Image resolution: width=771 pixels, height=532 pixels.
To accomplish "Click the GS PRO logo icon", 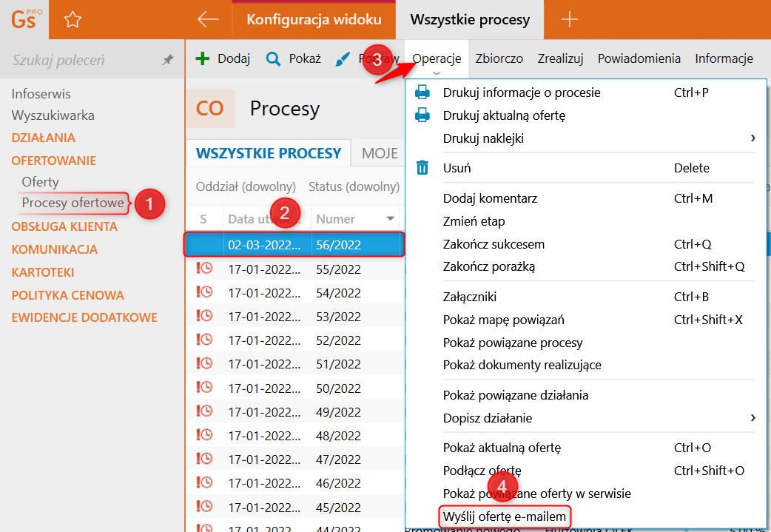I will pos(26,20).
